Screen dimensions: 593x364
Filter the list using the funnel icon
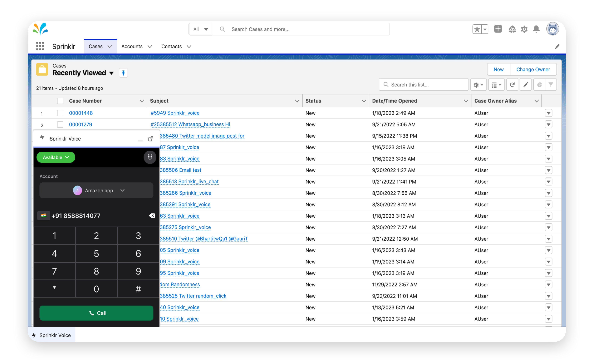click(551, 85)
